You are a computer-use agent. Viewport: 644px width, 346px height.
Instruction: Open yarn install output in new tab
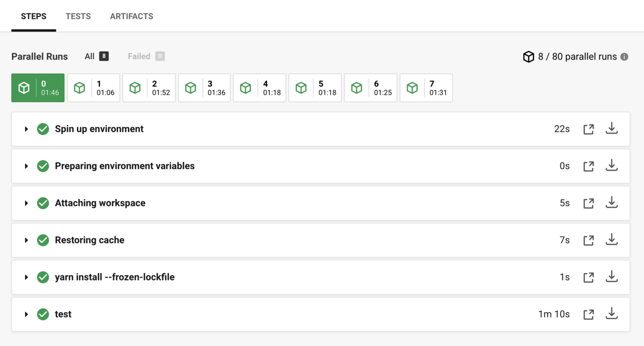(x=589, y=277)
